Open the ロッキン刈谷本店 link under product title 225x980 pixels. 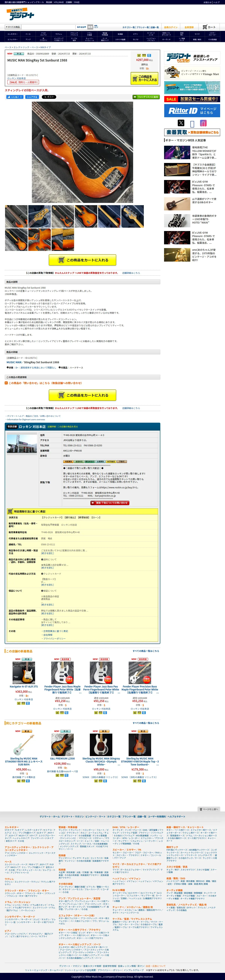[x=16, y=78]
